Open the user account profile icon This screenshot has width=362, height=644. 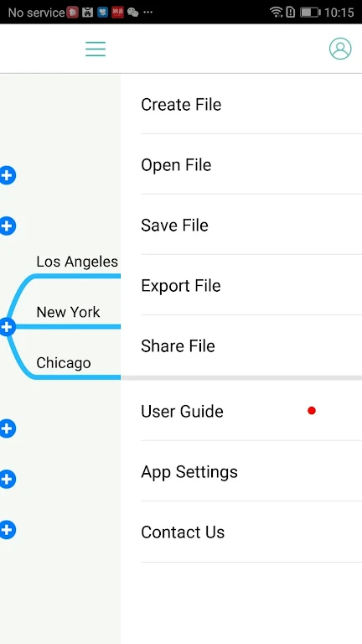pyautogui.click(x=340, y=49)
